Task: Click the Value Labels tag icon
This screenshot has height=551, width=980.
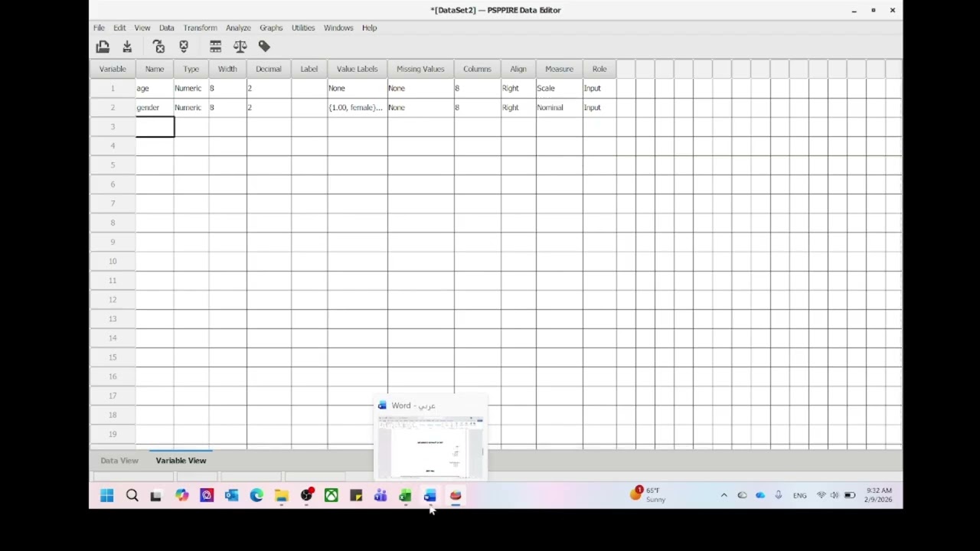Action: point(264,47)
